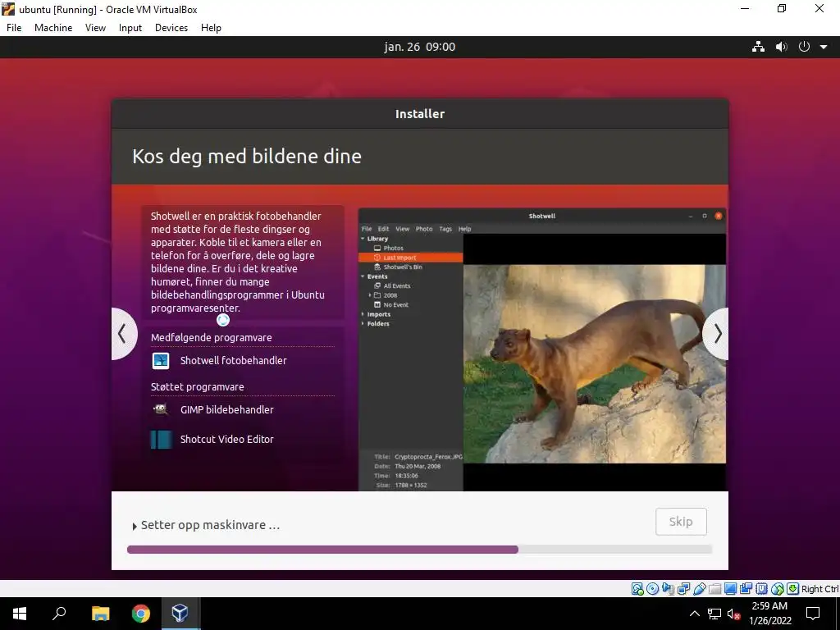The image size is (840, 630).
Task: Click the Windows network tray icon
Action: (714, 614)
